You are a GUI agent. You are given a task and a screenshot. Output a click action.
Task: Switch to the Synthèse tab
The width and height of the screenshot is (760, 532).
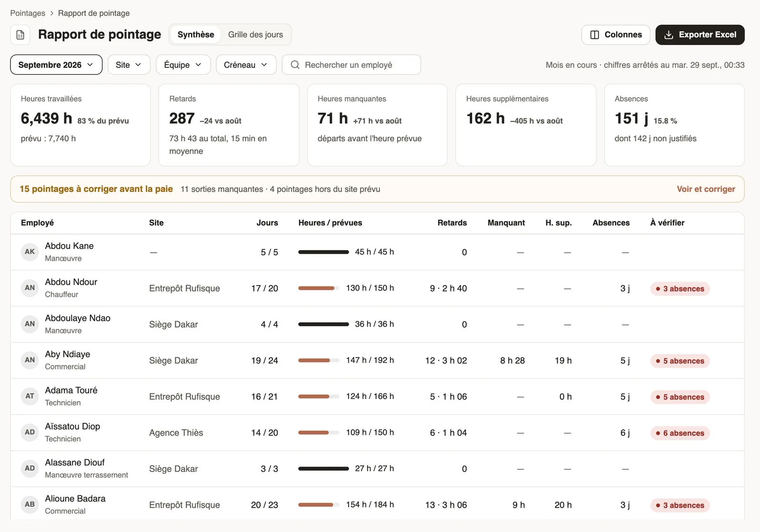pos(196,35)
